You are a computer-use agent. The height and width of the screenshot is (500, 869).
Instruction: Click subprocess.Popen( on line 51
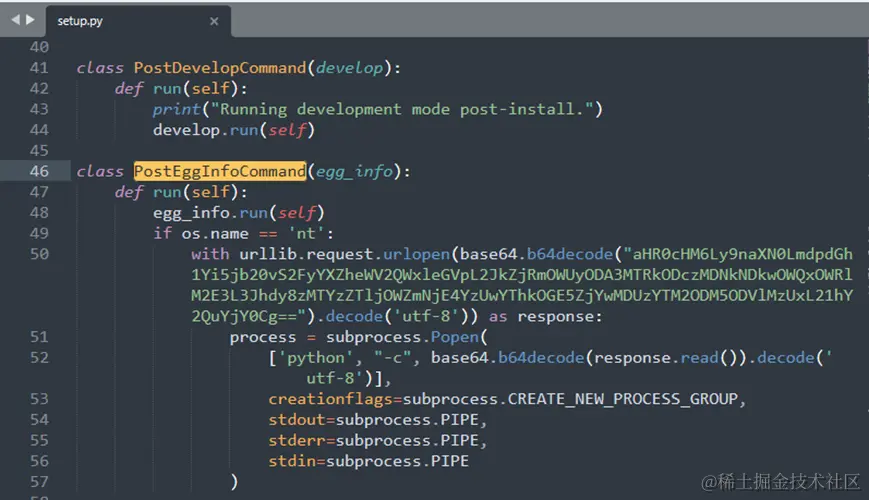(406, 337)
